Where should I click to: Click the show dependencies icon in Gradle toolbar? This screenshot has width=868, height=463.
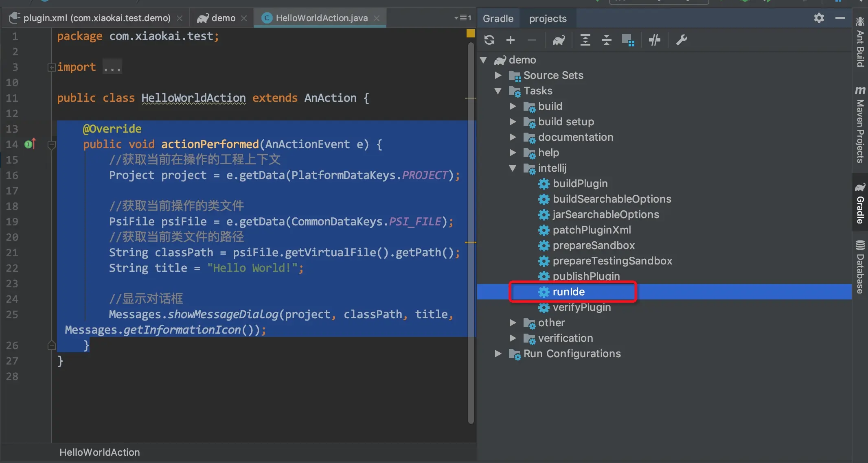[x=628, y=40]
